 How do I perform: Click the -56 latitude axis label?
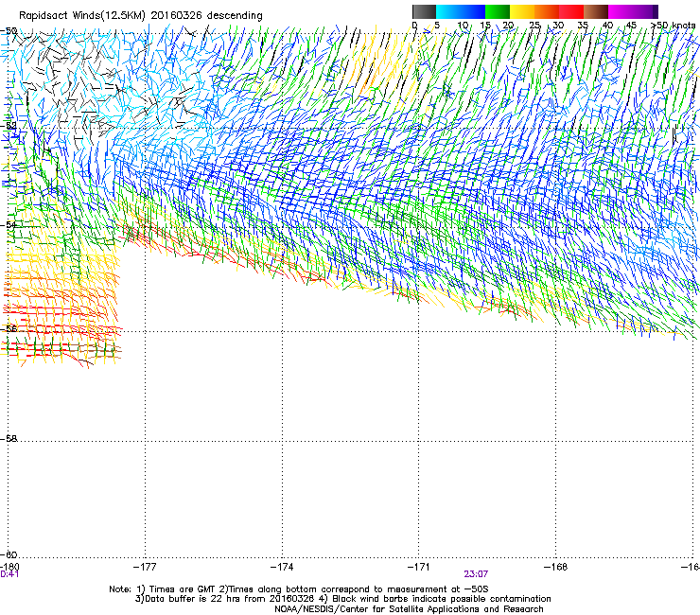pos(9,329)
